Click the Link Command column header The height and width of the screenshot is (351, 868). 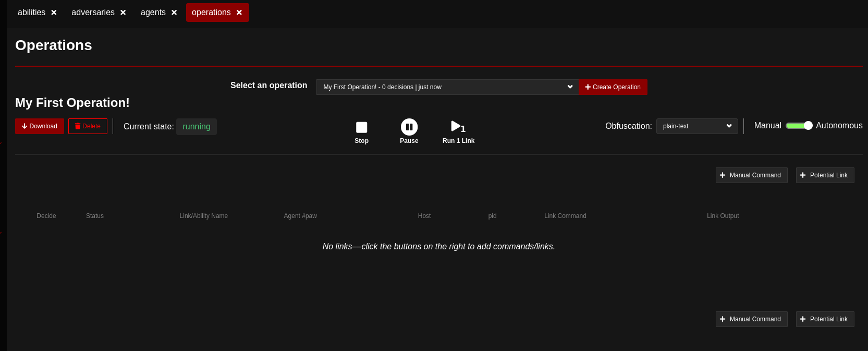pyautogui.click(x=565, y=216)
